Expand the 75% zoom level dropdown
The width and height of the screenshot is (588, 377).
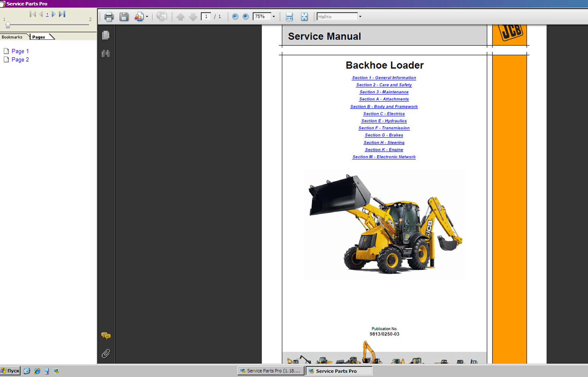(x=273, y=16)
